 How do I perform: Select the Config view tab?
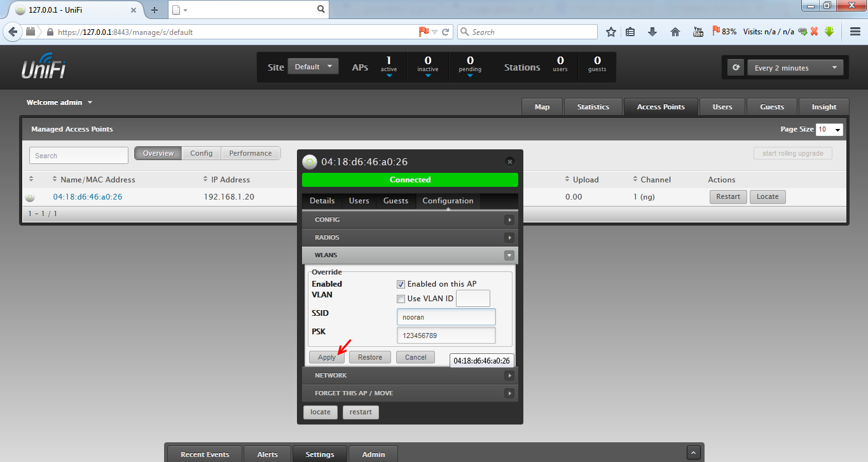point(202,153)
